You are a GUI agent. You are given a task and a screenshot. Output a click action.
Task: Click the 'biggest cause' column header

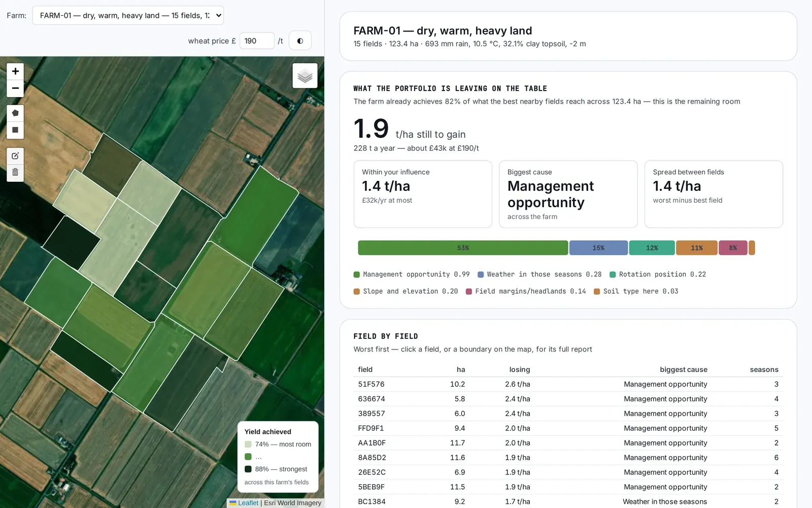point(683,369)
